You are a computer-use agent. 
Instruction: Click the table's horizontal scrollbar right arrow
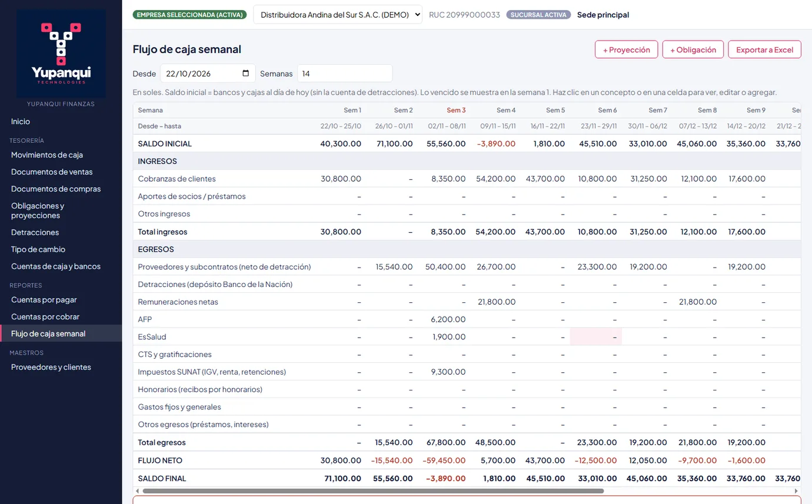tap(797, 490)
